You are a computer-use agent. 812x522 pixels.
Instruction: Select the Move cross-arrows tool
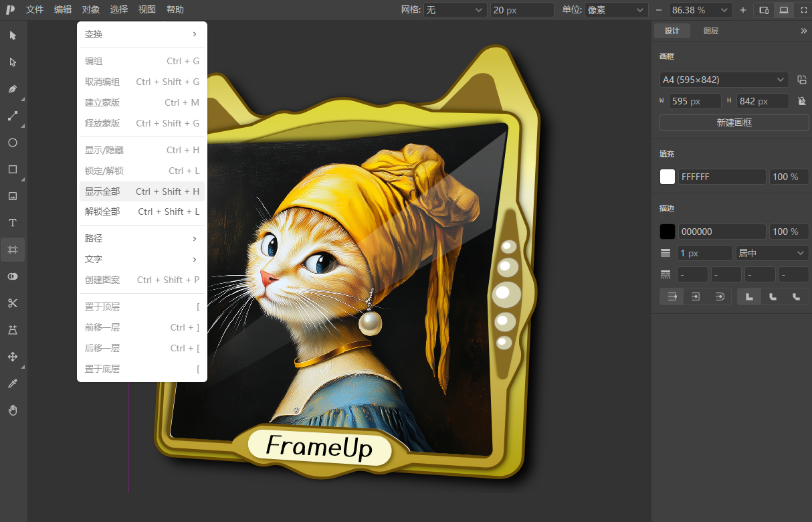click(13, 357)
